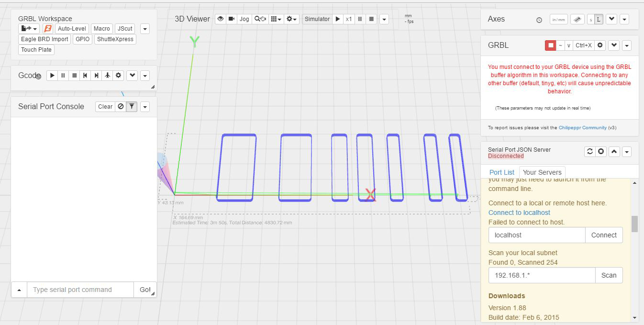Switch to the Port List tab

(x=501, y=172)
